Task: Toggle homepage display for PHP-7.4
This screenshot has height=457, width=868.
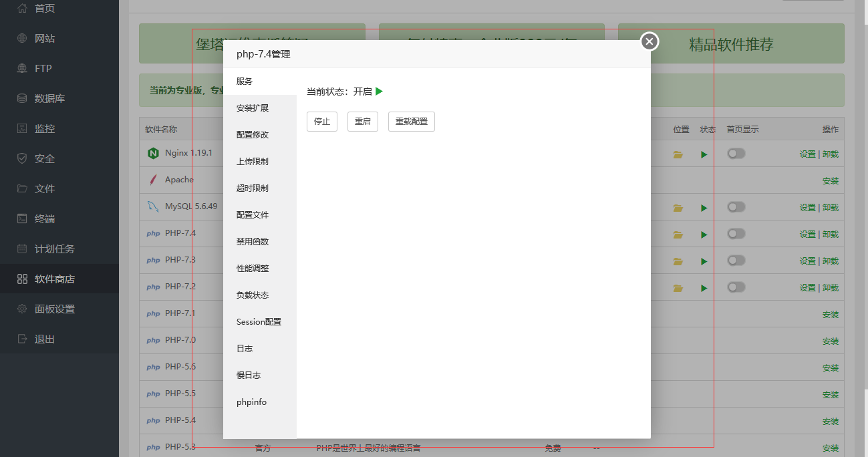Action: coord(736,234)
